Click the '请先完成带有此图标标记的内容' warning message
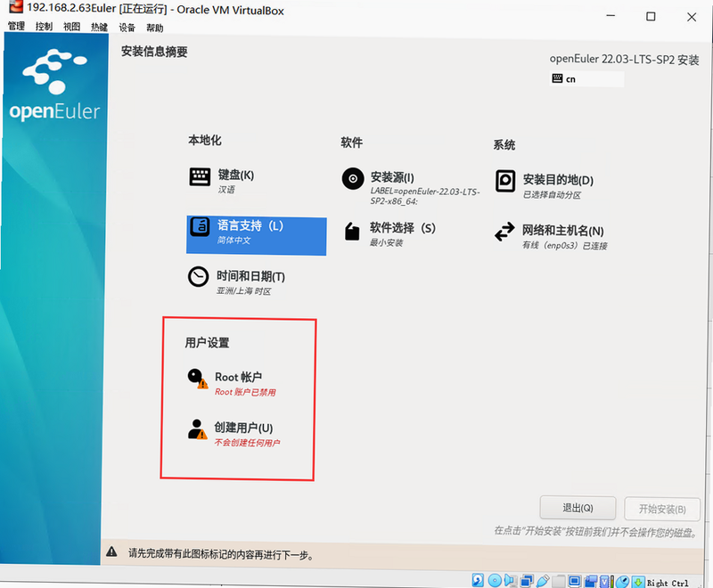This screenshot has width=713, height=588. pyautogui.click(x=221, y=554)
